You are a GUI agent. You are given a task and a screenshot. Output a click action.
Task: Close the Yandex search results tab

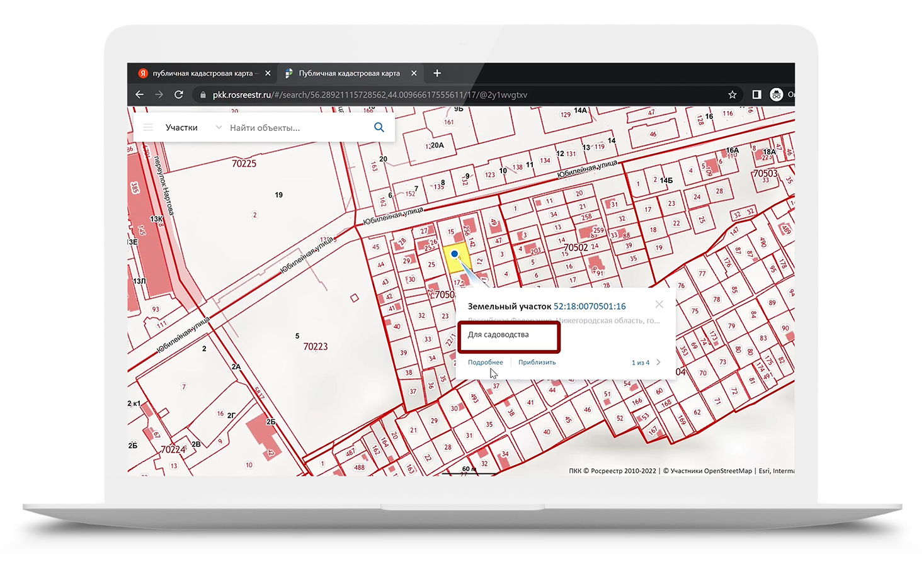[268, 73]
